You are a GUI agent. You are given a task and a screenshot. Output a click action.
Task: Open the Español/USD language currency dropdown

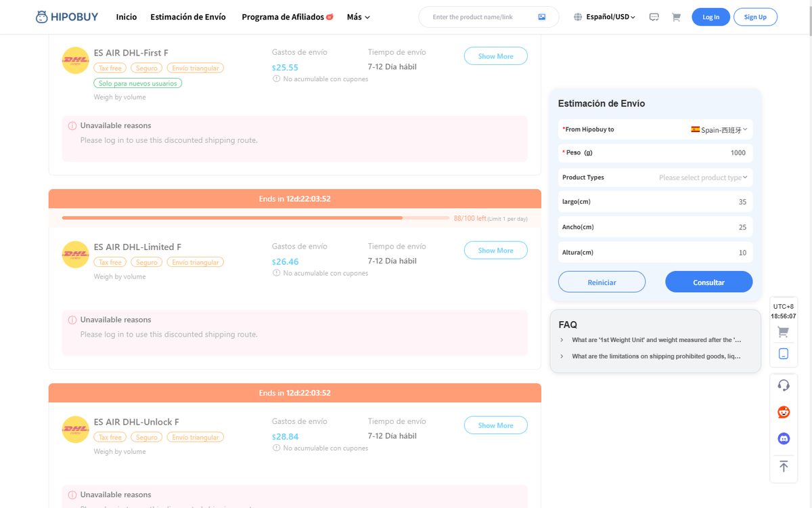pos(611,17)
